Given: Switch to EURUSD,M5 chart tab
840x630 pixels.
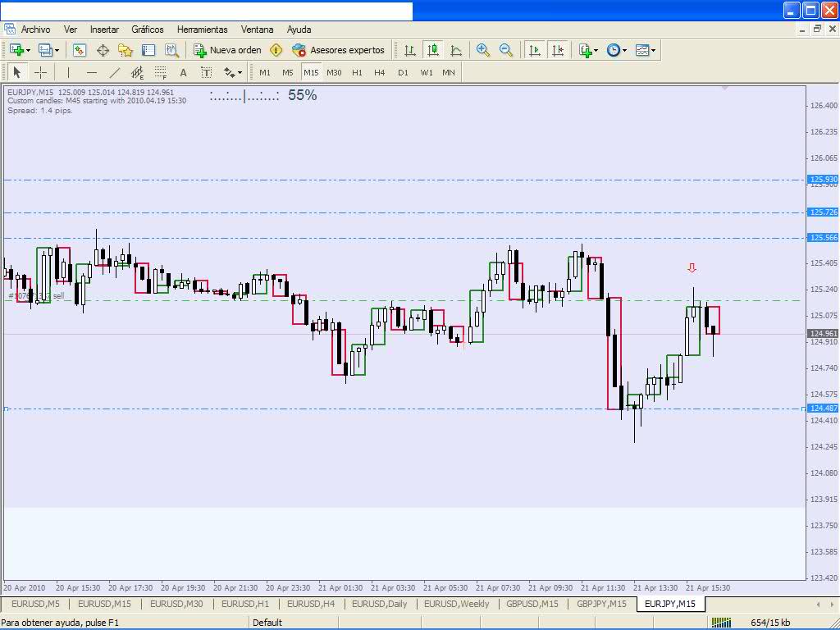Looking at the screenshot, I should pyautogui.click(x=35, y=604).
